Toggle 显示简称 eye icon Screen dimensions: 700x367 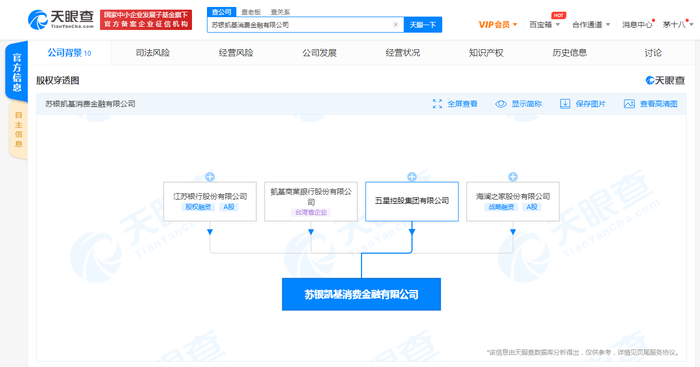(x=501, y=104)
